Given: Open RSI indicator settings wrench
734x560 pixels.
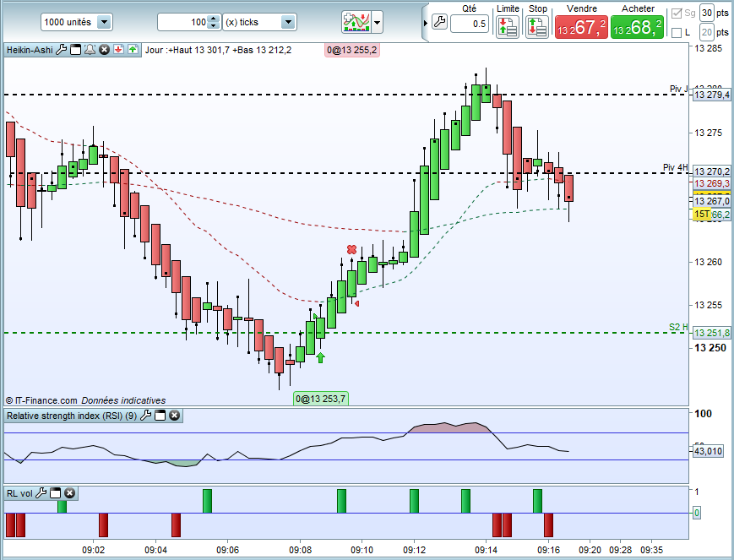Looking at the screenshot, I should pyautogui.click(x=145, y=416).
